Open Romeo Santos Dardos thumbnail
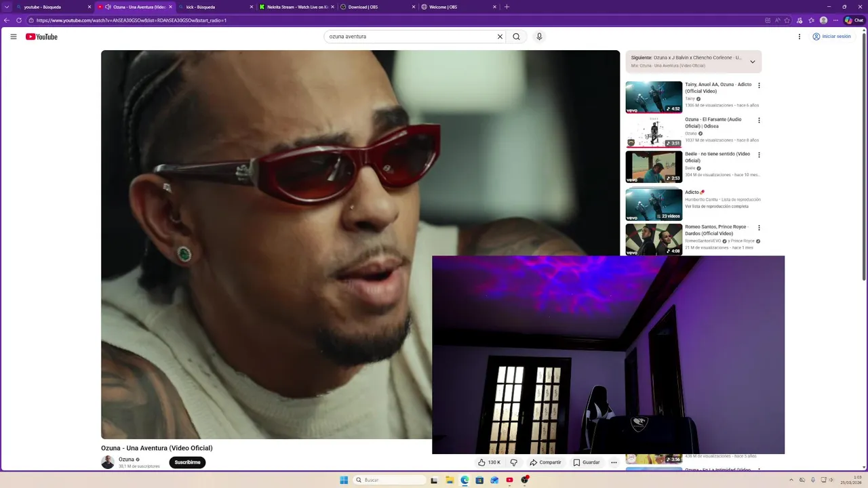The image size is (868, 488). click(654, 240)
